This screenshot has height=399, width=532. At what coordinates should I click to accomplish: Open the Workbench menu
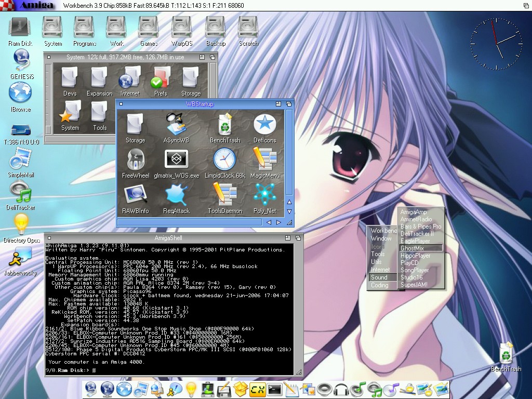(x=383, y=231)
